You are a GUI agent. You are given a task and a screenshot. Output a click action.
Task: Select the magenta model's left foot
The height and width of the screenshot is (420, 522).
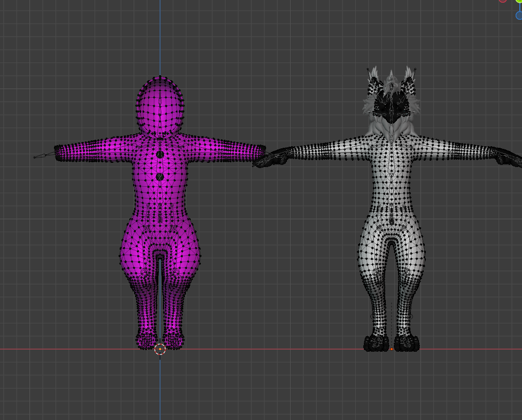pos(145,340)
